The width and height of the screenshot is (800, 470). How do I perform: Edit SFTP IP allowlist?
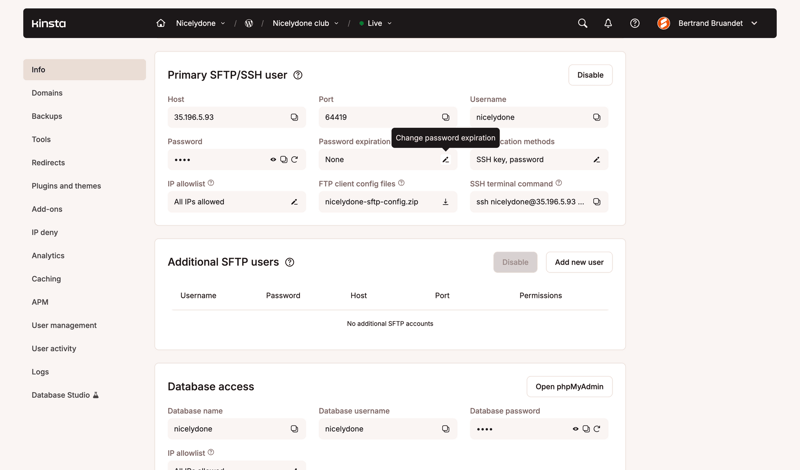point(294,202)
